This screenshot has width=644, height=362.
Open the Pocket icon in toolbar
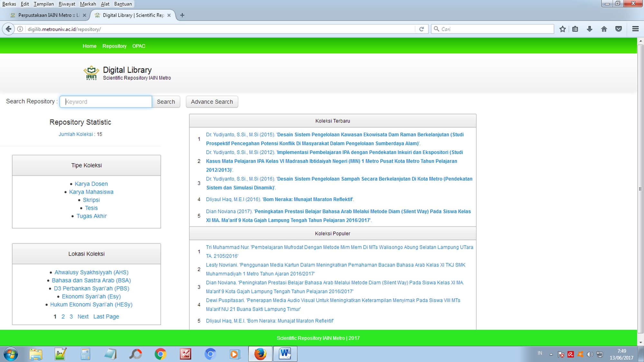click(619, 29)
